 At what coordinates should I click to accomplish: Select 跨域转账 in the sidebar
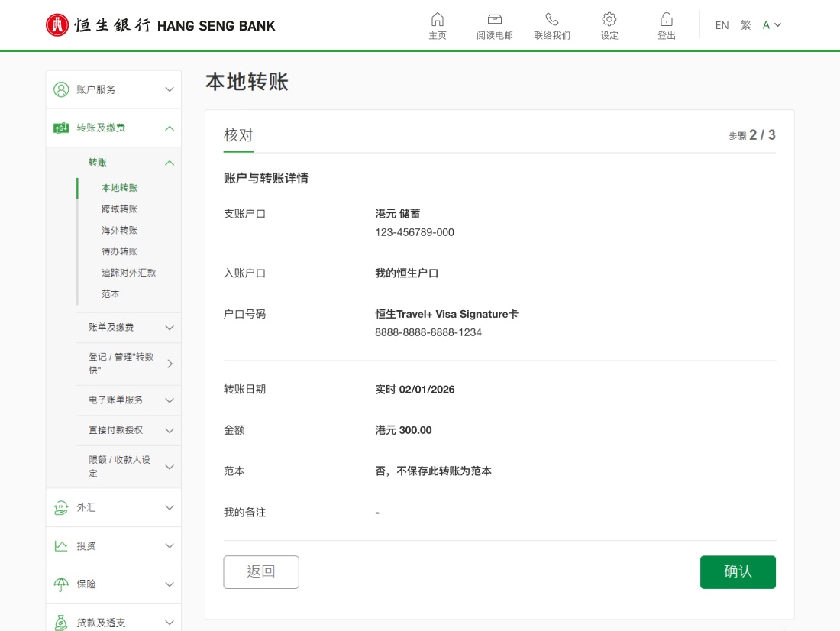tap(118, 209)
